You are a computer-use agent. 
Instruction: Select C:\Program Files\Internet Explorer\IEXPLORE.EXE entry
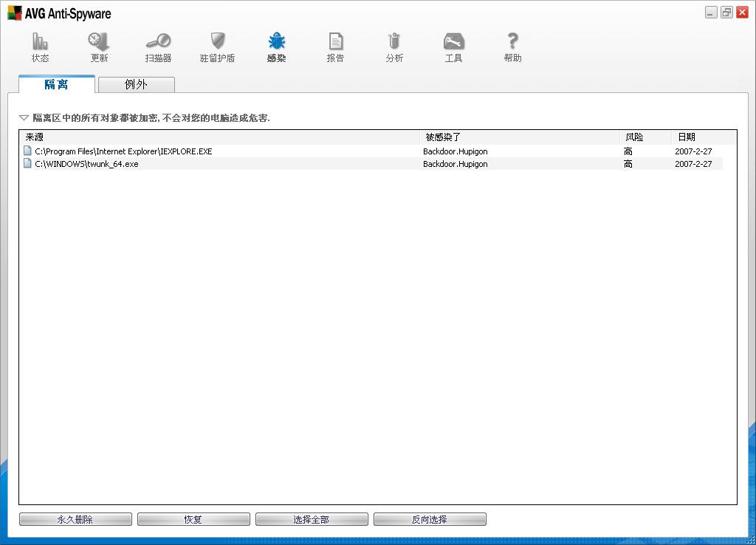click(x=123, y=151)
